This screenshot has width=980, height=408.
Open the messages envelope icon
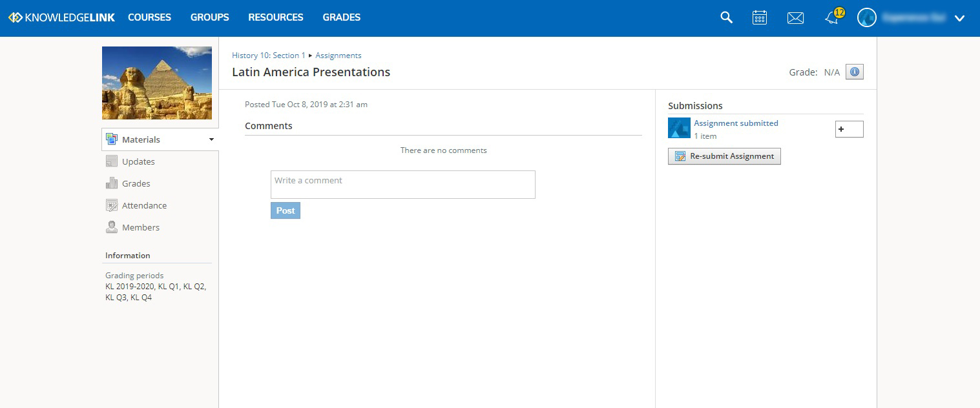tap(795, 18)
